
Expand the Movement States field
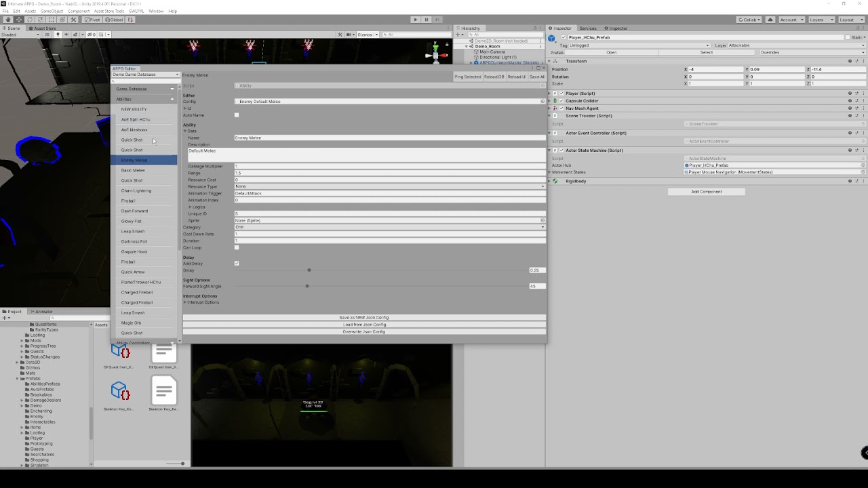(550, 172)
